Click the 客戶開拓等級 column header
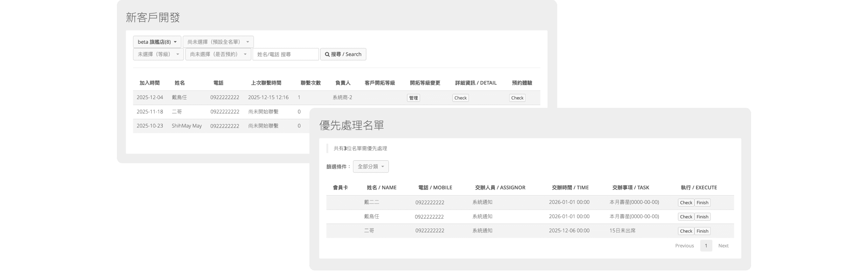The image size is (868, 272). click(x=380, y=83)
